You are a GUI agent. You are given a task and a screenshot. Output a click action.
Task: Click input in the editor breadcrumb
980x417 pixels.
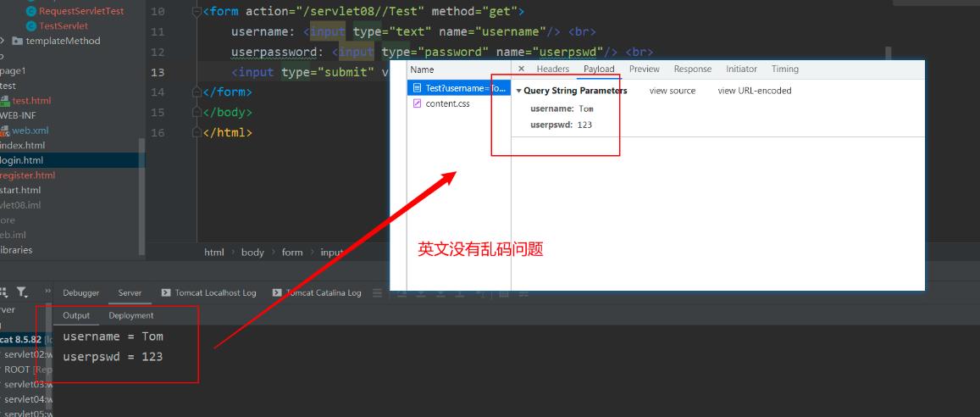pyautogui.click(x=332, y=253)
